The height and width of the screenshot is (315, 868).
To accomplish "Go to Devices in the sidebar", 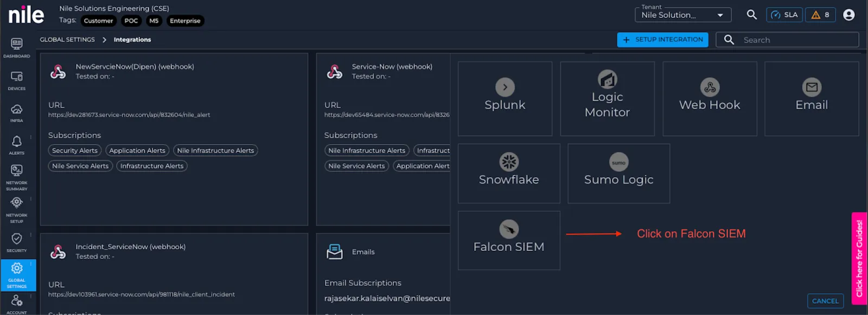I will [17, 80].
